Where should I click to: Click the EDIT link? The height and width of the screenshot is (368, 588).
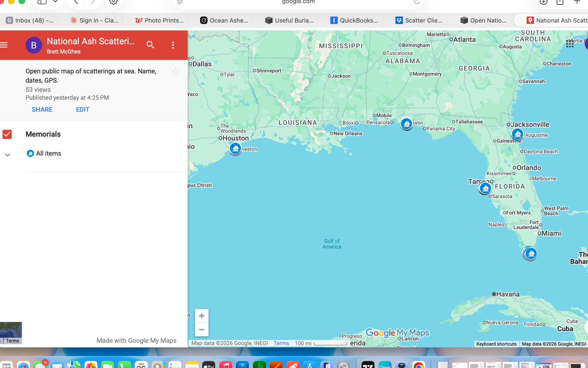(x=83, y=110)
